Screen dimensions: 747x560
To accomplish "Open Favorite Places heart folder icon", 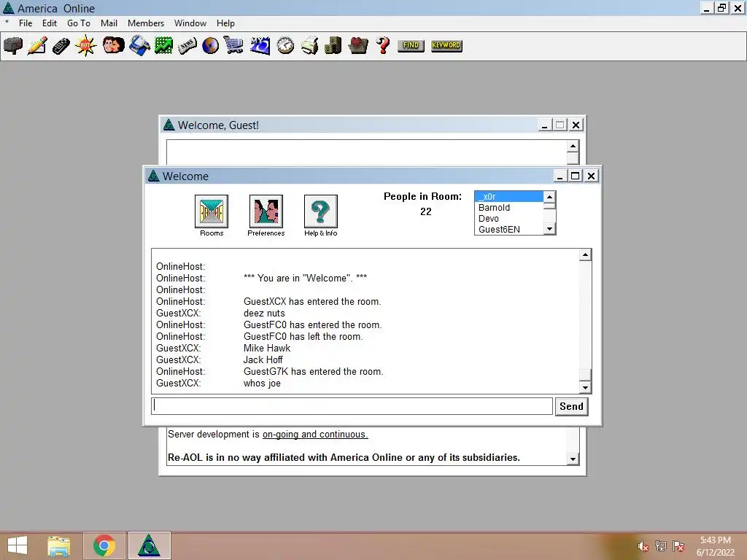I will (358, 46).
